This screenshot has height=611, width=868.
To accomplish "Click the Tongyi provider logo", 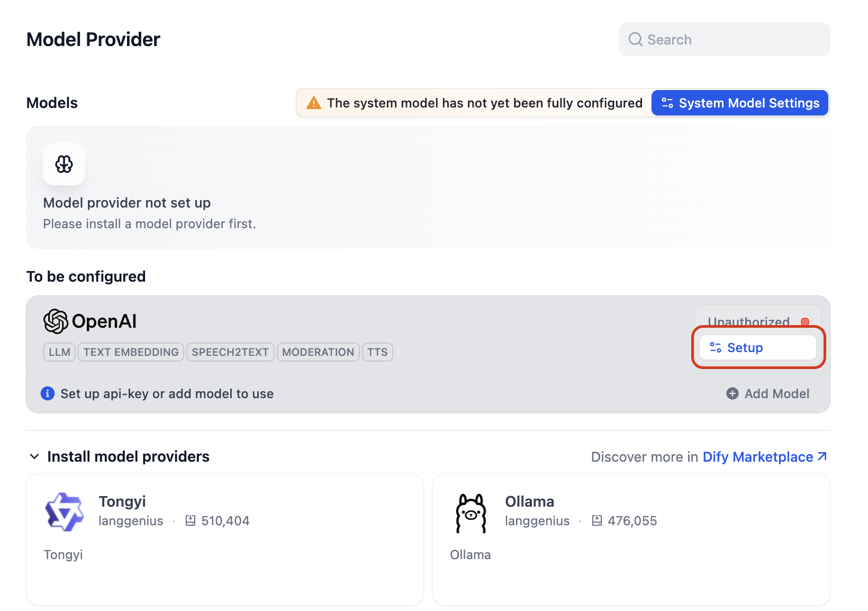I will (65, 511).
